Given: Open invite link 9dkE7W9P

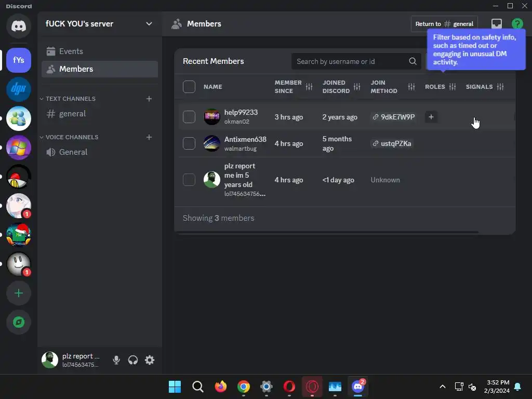Looking at the screenshot, I should coord(394,117).
